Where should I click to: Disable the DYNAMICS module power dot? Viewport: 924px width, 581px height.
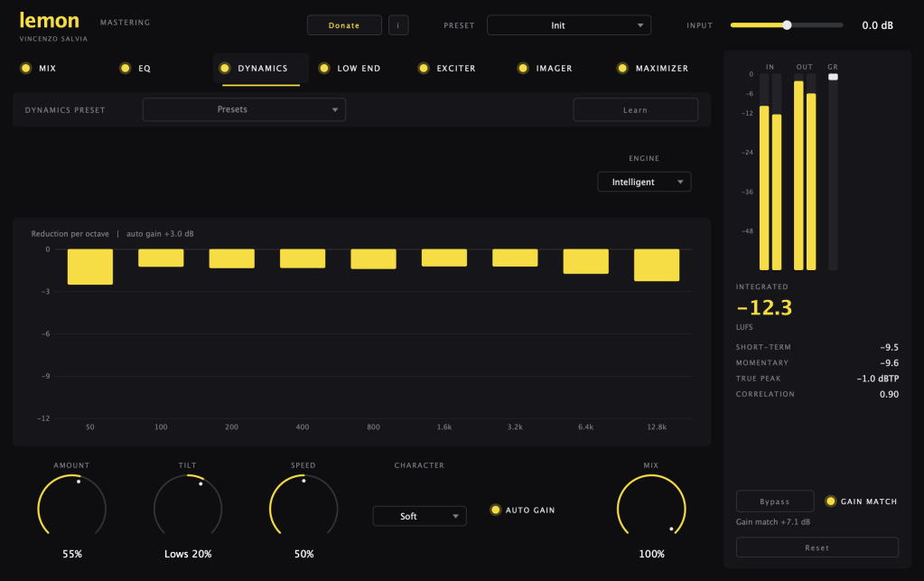click(x=225, y=68)
